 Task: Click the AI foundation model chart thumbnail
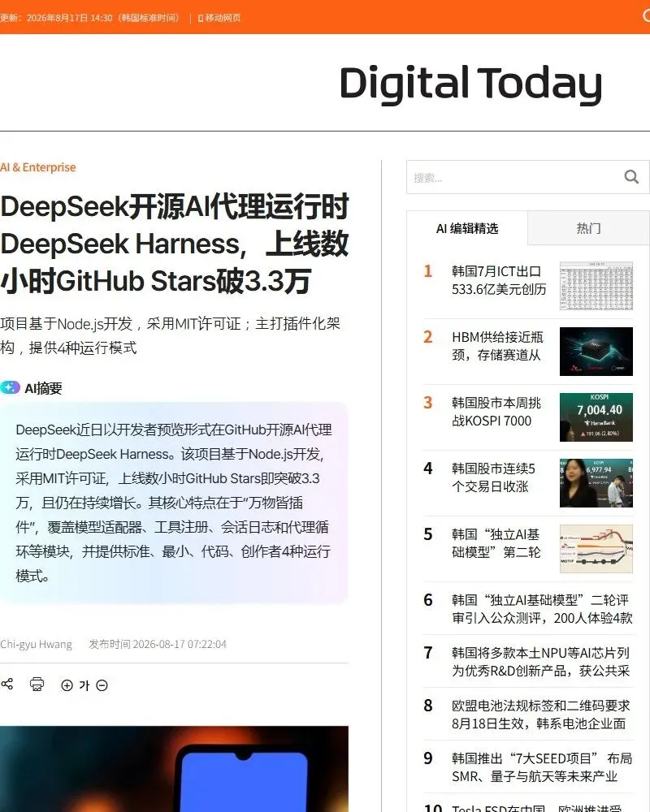(596, 549)
